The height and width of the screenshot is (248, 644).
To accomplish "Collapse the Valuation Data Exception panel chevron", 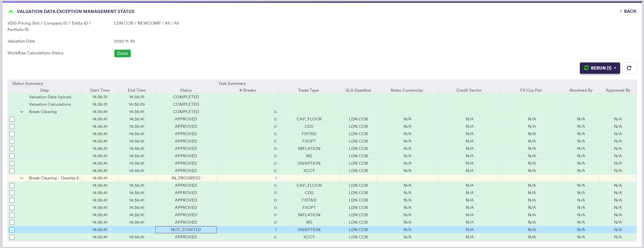I will pyautogui.click(x=11, y=12).
